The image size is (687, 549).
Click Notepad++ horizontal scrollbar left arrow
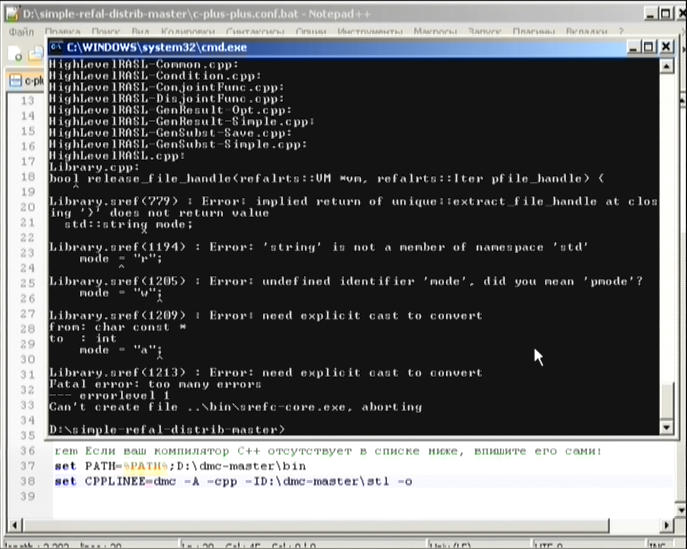tap(14, 525)
